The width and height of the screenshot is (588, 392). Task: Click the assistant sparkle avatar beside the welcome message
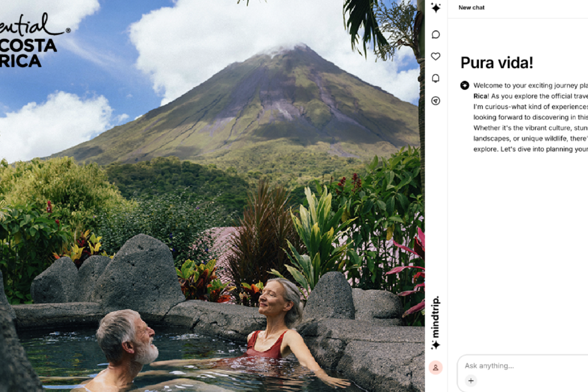(x=465, y=86)
